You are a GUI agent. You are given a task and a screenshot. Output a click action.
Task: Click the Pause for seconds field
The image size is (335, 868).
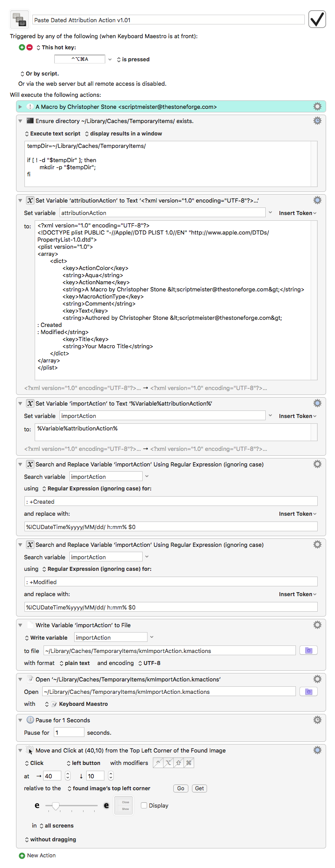click(x=69, y=733)
